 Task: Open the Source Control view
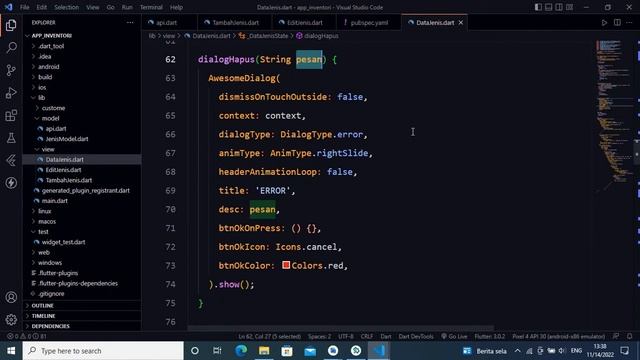point(11,70)
